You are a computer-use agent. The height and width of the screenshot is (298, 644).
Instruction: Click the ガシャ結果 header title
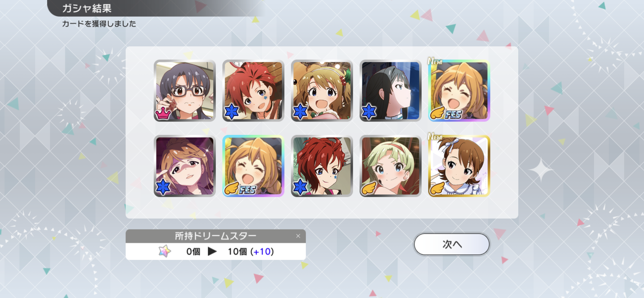tap(87, 8)
